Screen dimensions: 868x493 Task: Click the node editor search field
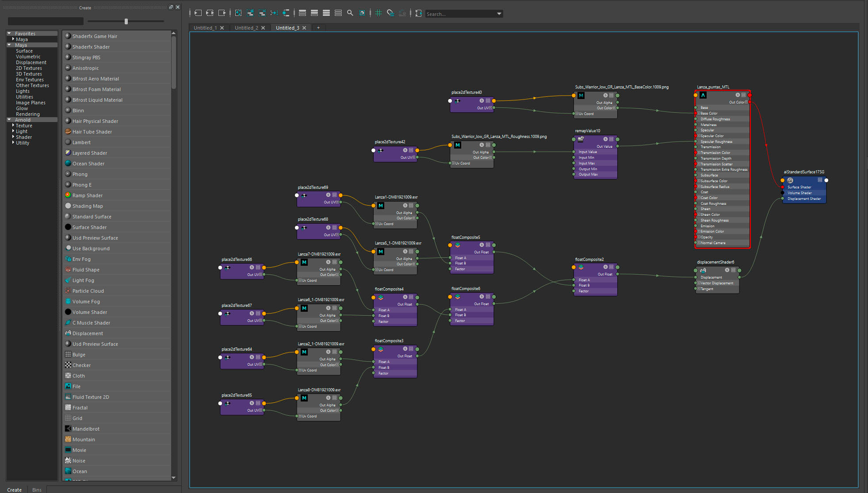tap(460, 14)
